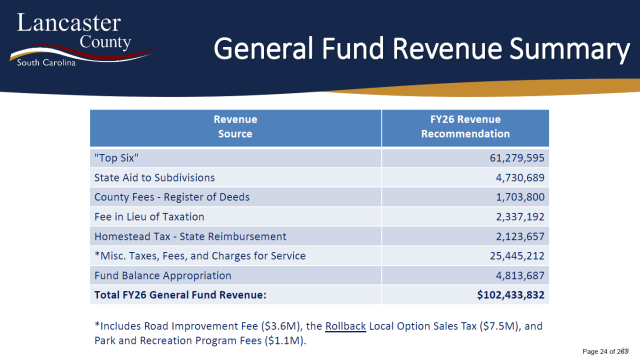This screenshot has width=640, height=360.
Task: Click the Revenue Source column header
Action: click(x=236, y=127)
